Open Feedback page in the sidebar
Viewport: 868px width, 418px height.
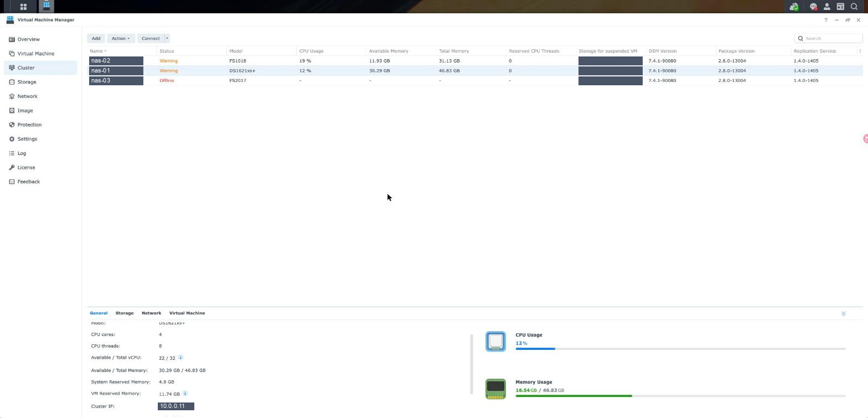(40, 182)
